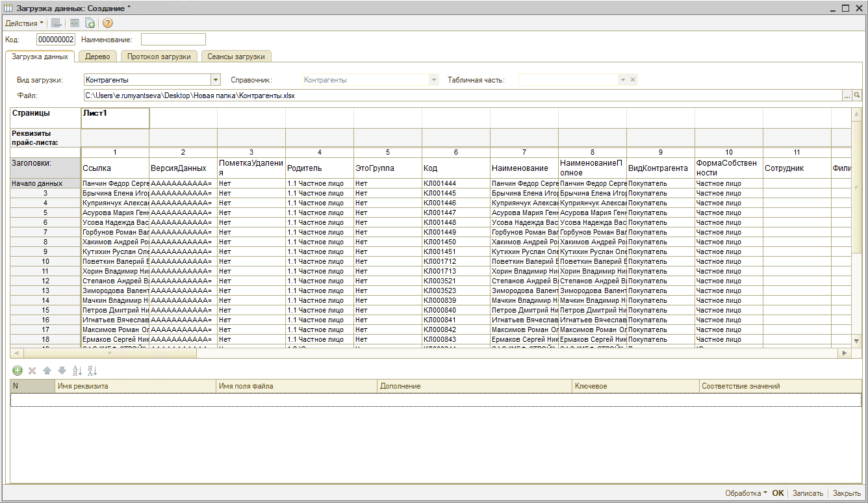Screen dimensions: 868x503
Task: Click the Закрыть button
Action: point(847,493)
